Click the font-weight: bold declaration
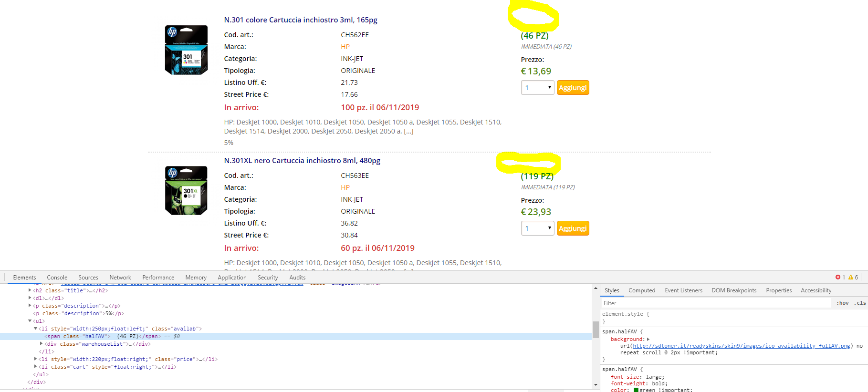 point(639,383)
